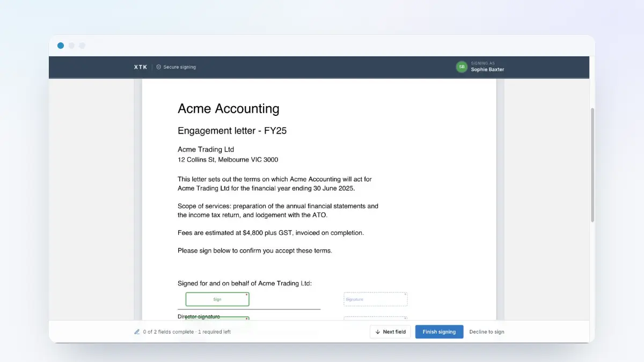Click Decline to sign
644x362 pixels.
[487, 332]
